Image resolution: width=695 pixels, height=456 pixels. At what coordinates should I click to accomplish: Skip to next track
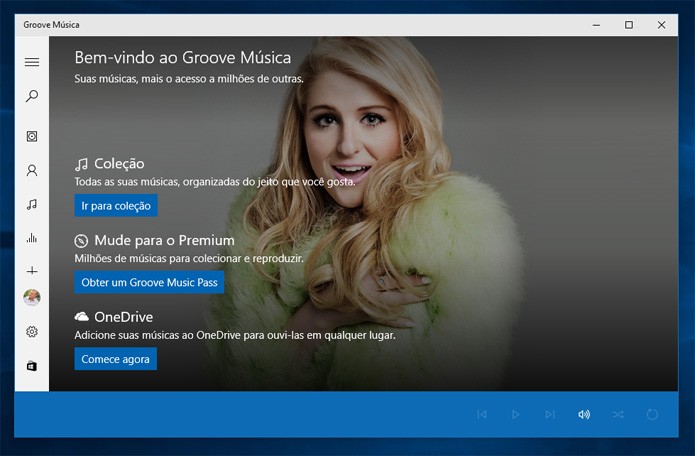tap(550, 414)
